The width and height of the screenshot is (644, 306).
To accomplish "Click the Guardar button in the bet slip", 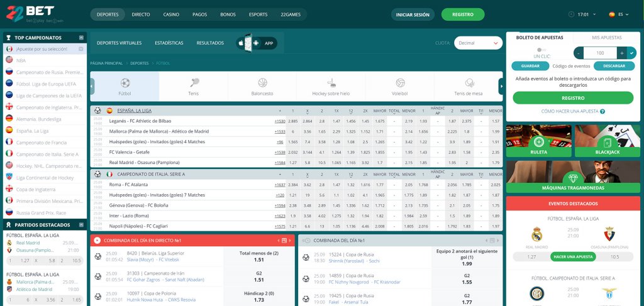I will 530,65.
